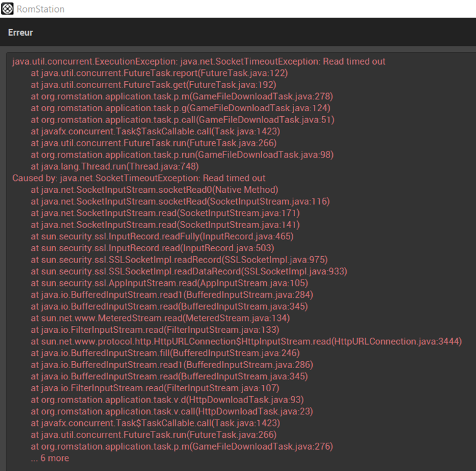The height and width of the screenshot is (471, 476).
Task: Click the SocketInputStream.java:116 line
Action: [x=180, y=202]
